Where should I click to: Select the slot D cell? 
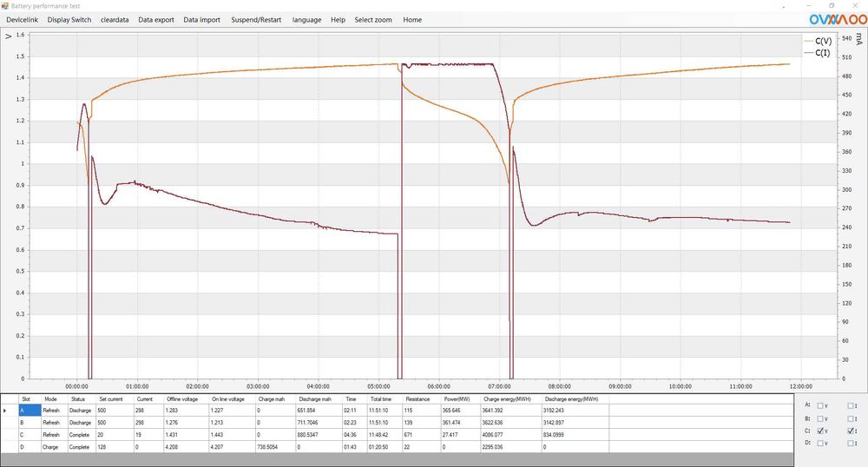(x=30, y=447)
